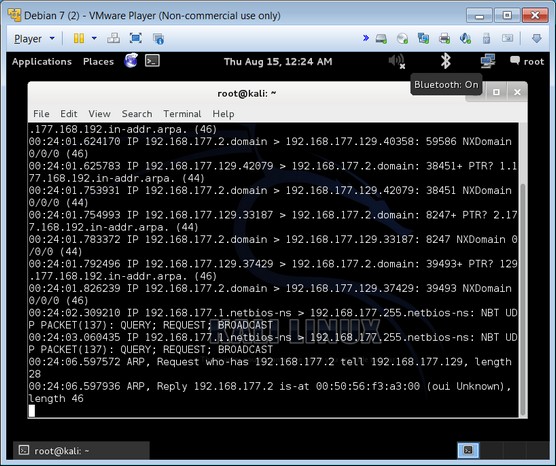Open the terminal Help menu
556x466 pixels.
(x=223, y=114)
